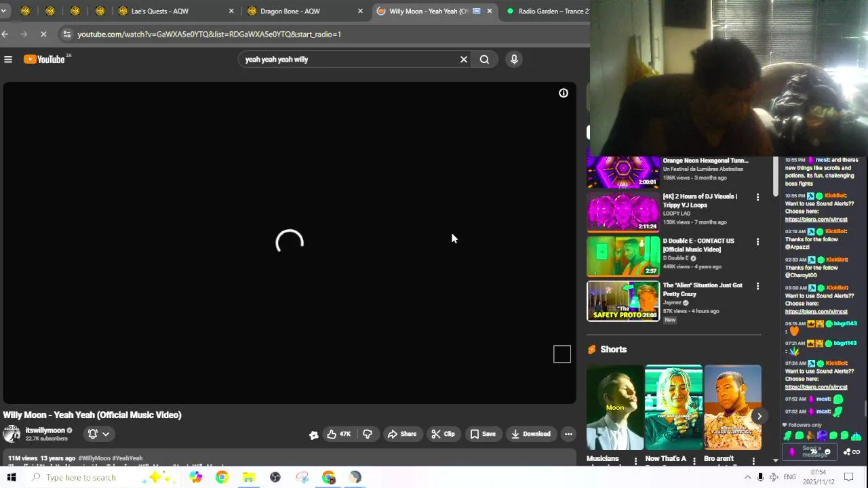Open the Musicians short thumbnail
This screenshot has height=488, width=868.
615,407
